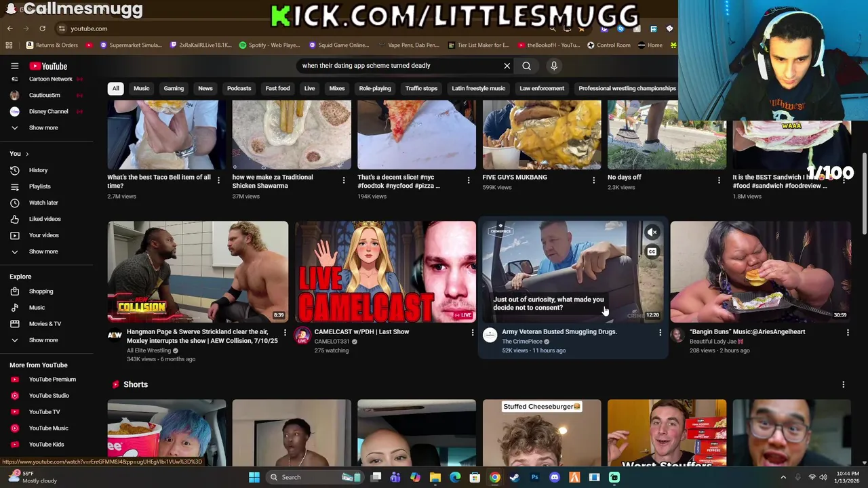Expand the You section chevron

[27, 154]
